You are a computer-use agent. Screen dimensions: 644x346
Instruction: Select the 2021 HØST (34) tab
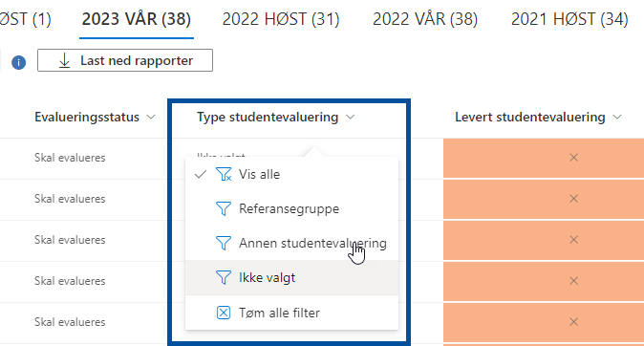pyautogui.click(x=569, y=19)
